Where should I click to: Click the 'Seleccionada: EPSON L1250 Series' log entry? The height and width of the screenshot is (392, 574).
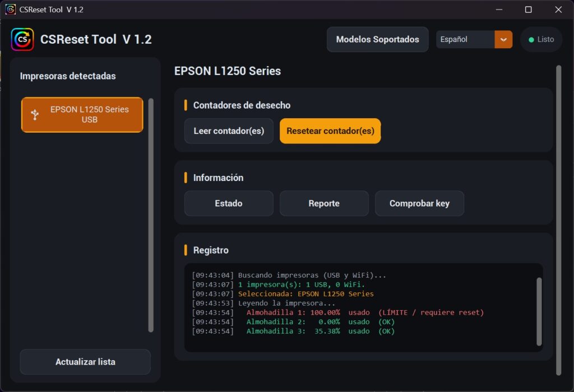tap(283, 294)
